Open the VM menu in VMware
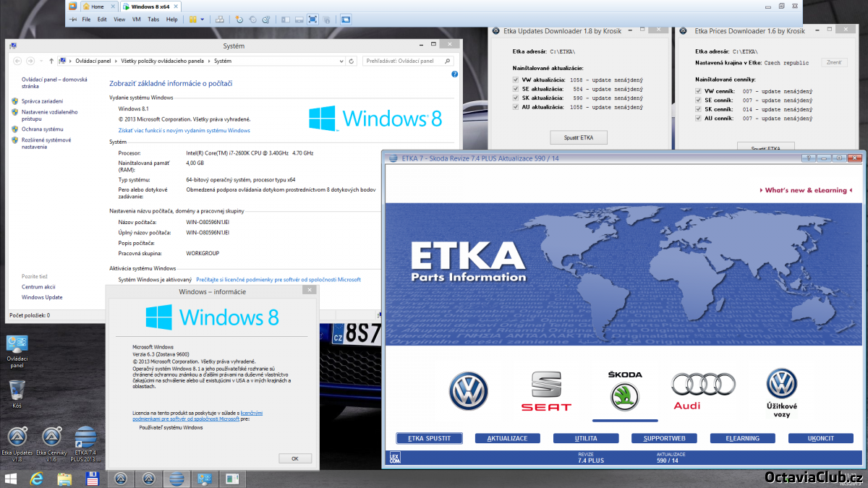Image resolution: width=868 pixels, height=488 pixels. pos(137,20)
